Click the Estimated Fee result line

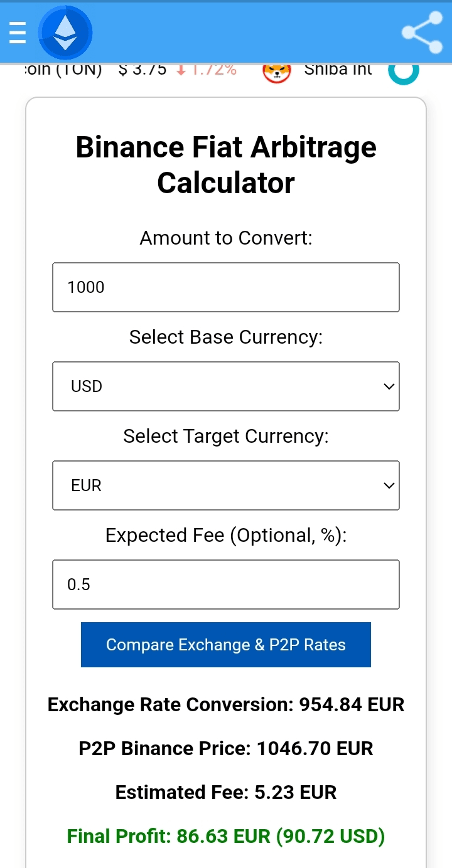226,792
